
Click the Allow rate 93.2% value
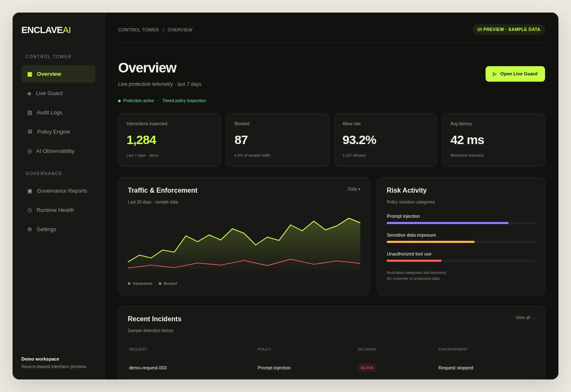point(359,140)
